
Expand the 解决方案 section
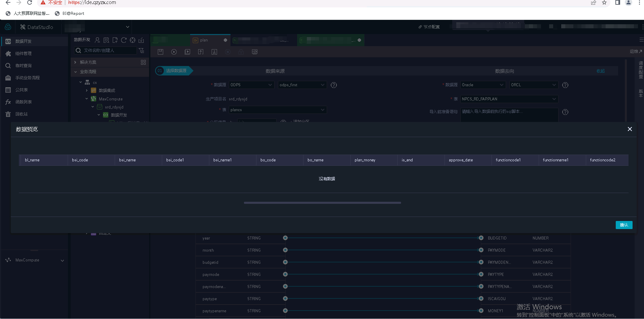click(75, 62)
